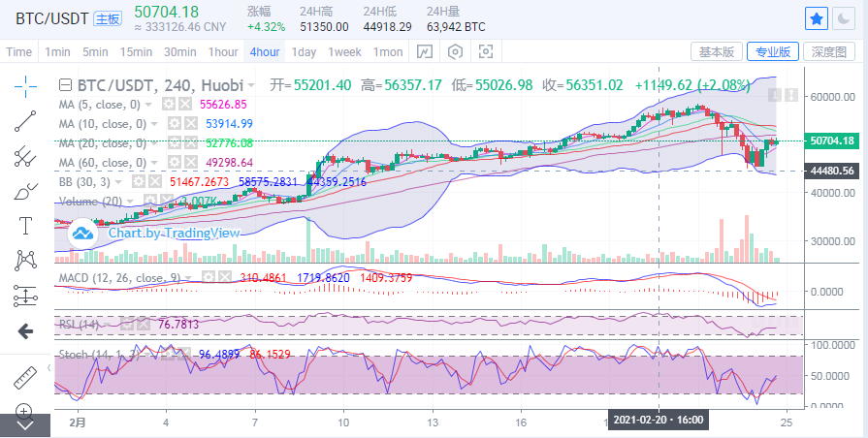
Task: Select the brush drawing tool
Action: tap(25, 191)
